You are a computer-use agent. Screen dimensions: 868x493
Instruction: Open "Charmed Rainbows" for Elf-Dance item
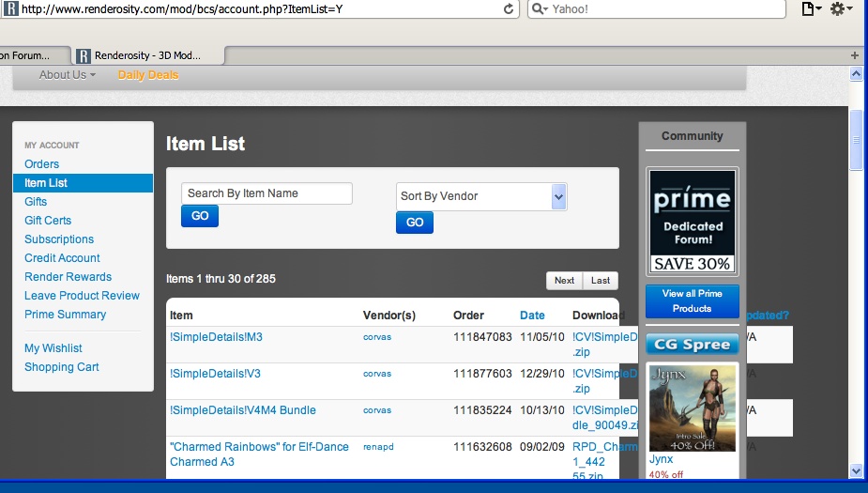pos(259,454)
